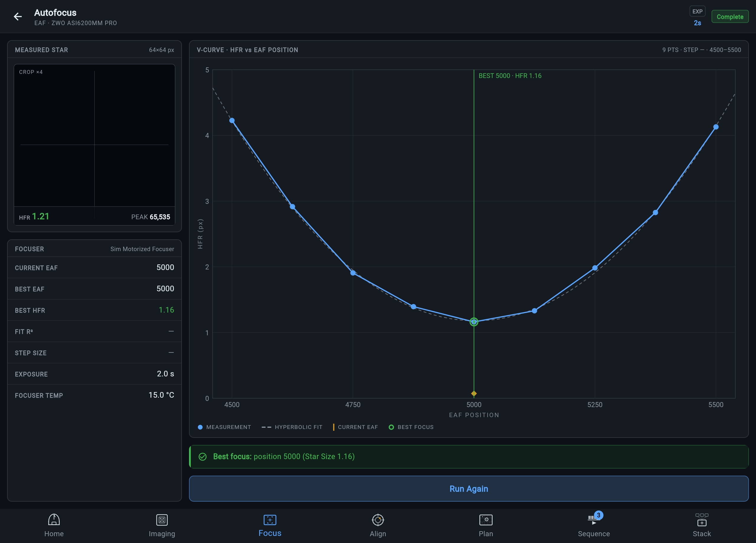Open the Imaging tab icon
756x543 pixels.
pyautogui.click(x=162, y=520)
